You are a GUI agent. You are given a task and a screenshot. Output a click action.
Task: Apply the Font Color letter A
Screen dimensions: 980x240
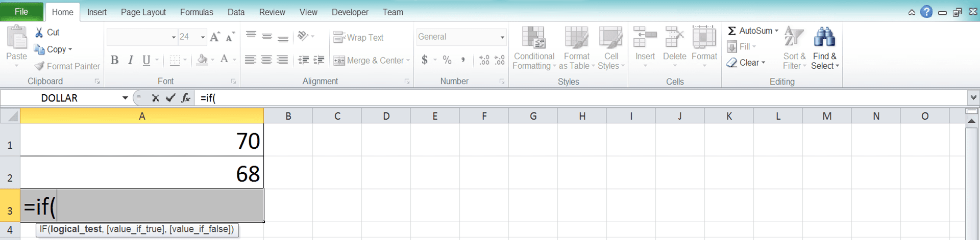coord(224,60)
